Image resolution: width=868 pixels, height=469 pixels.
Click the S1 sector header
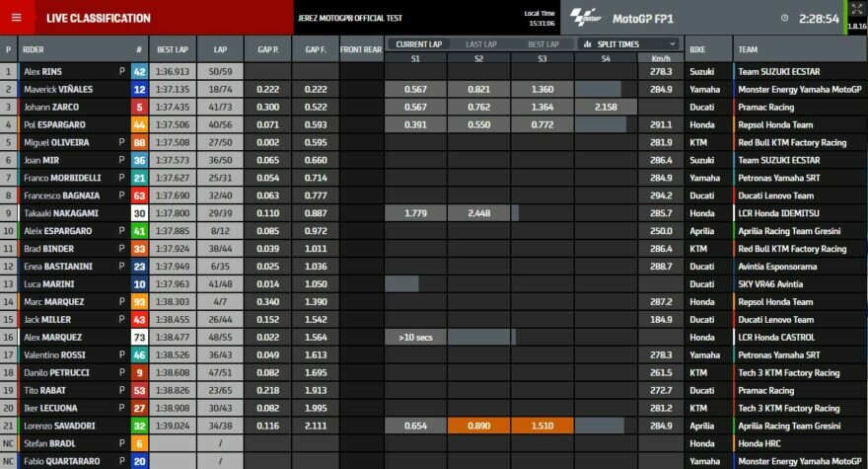point(415,57)
